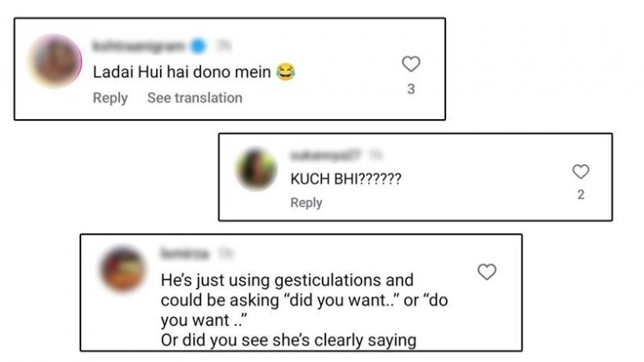Reply to the "KUCH BHI??????" comment

pyautogui.click(x=306, y=203)
